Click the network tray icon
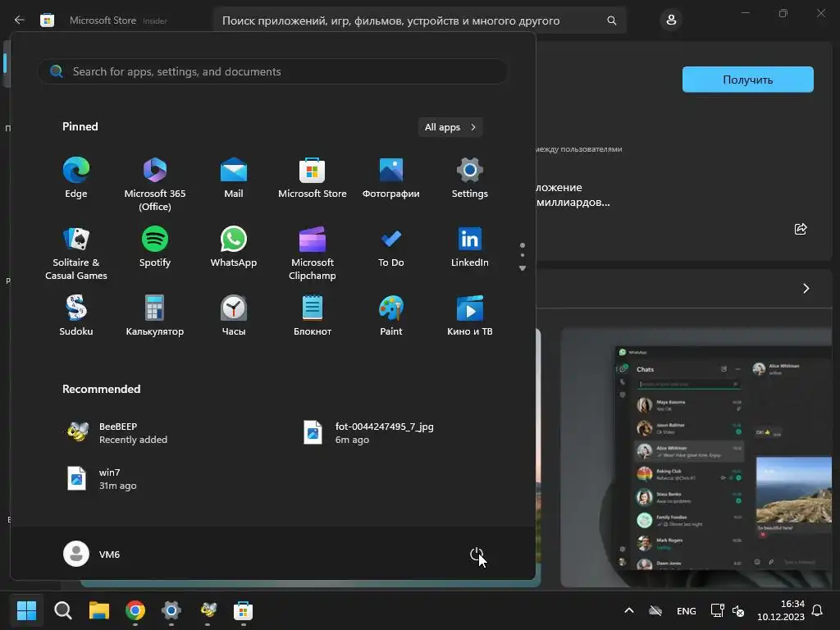 coord(717,610)
